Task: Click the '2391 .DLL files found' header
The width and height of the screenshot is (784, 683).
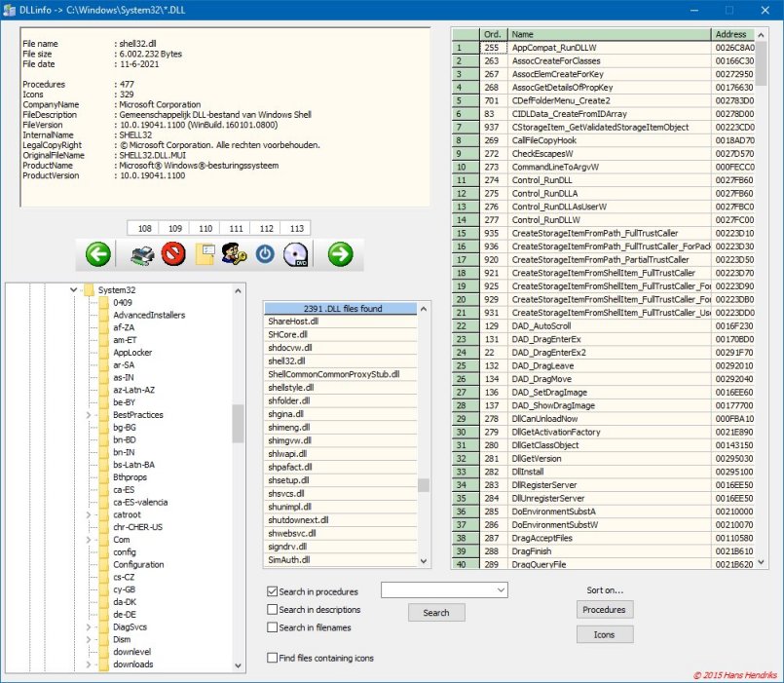Action: click(341, 309)
